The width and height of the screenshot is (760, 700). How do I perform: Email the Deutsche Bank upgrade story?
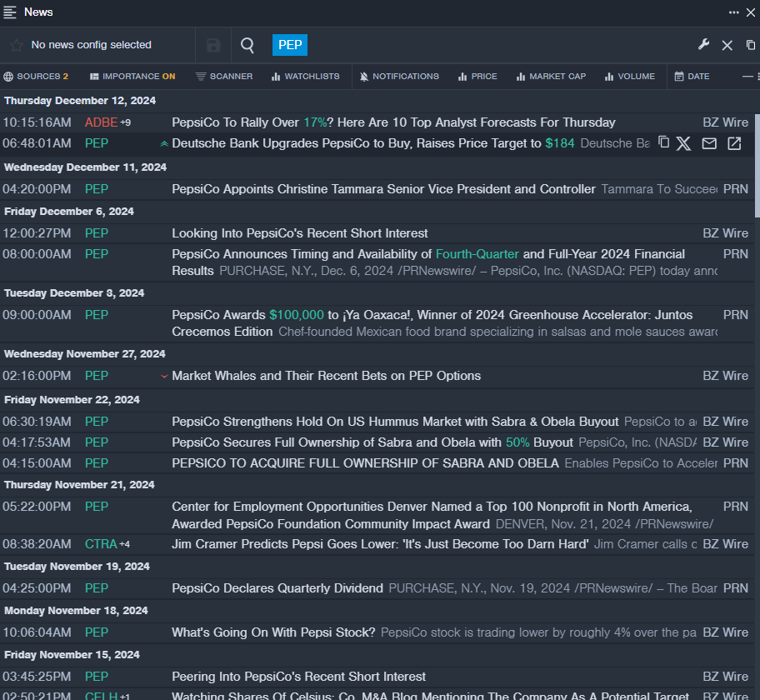tap(709, 143)
